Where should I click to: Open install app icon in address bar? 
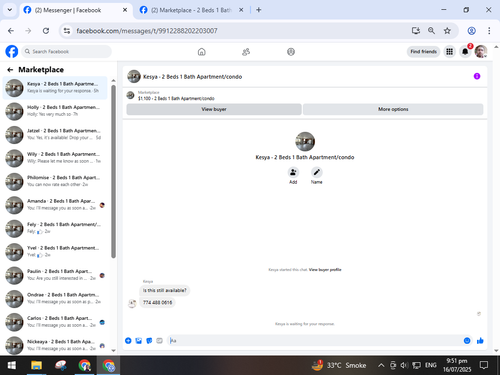pos(416,31)
